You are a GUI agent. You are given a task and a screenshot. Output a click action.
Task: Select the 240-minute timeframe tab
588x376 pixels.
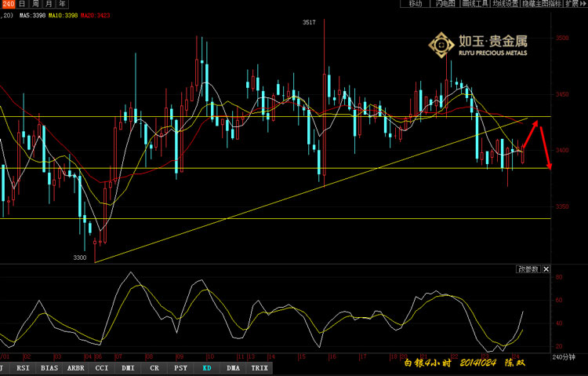pos(8,4)
